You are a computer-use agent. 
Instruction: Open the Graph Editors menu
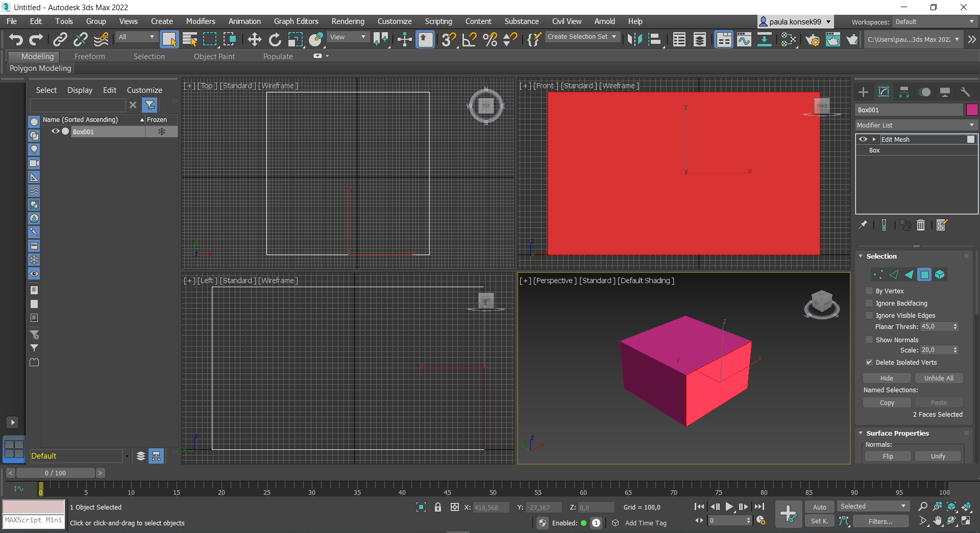tap(296, 21)
